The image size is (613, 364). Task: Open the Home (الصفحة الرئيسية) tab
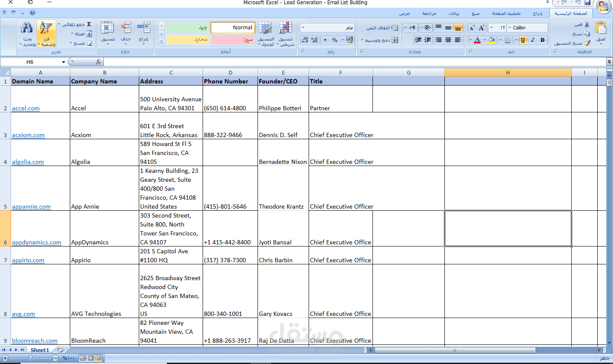tap(571, 13)
